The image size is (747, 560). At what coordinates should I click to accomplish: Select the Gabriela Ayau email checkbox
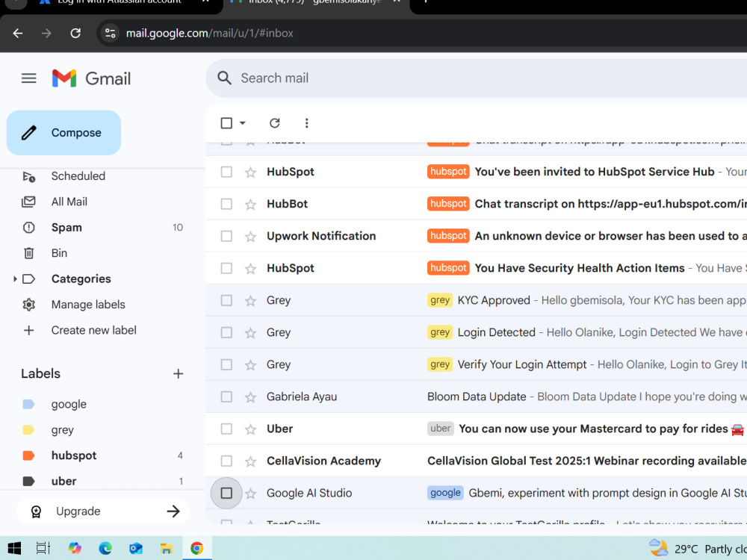[x=226, y=396]
